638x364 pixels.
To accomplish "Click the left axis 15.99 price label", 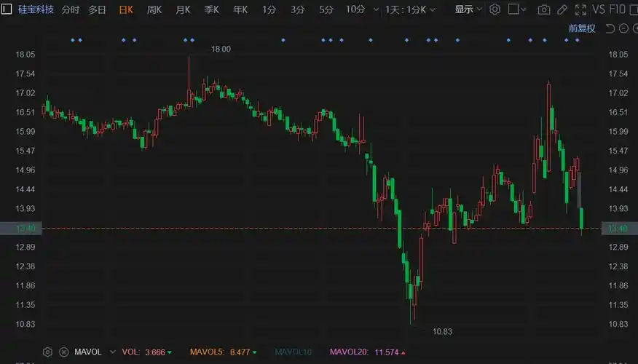I will [25, 131].
